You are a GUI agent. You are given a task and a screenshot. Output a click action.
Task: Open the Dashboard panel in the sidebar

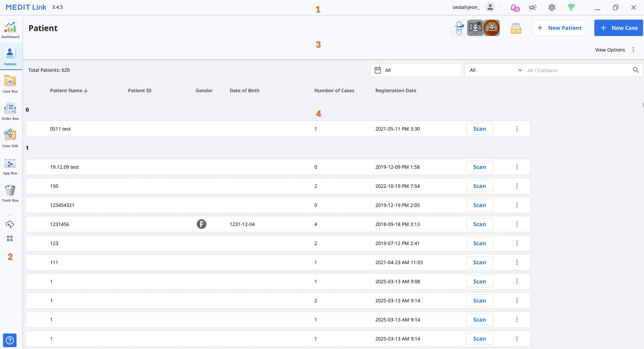point(10,29)
